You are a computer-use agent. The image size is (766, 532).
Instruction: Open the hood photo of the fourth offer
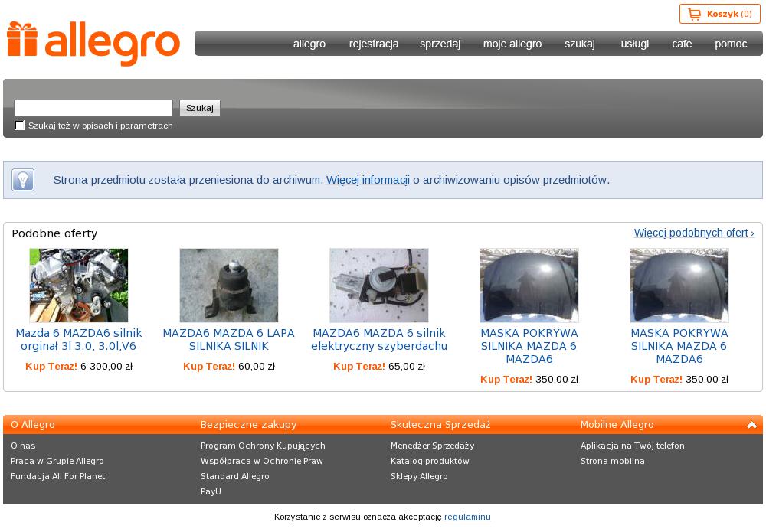pos(529,286)
